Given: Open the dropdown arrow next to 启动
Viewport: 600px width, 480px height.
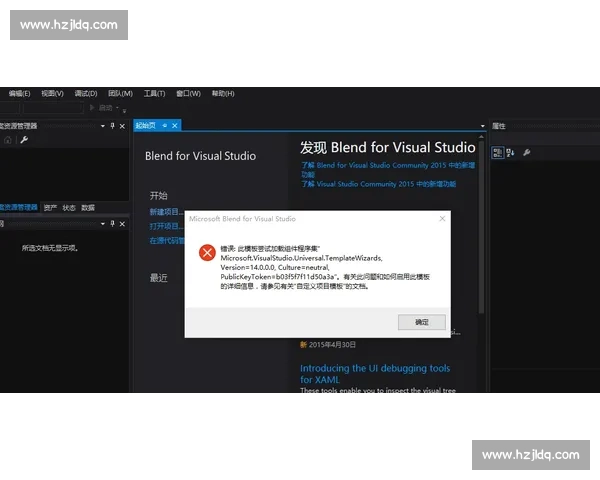Looking at the screenshot, I should (117, 108).
